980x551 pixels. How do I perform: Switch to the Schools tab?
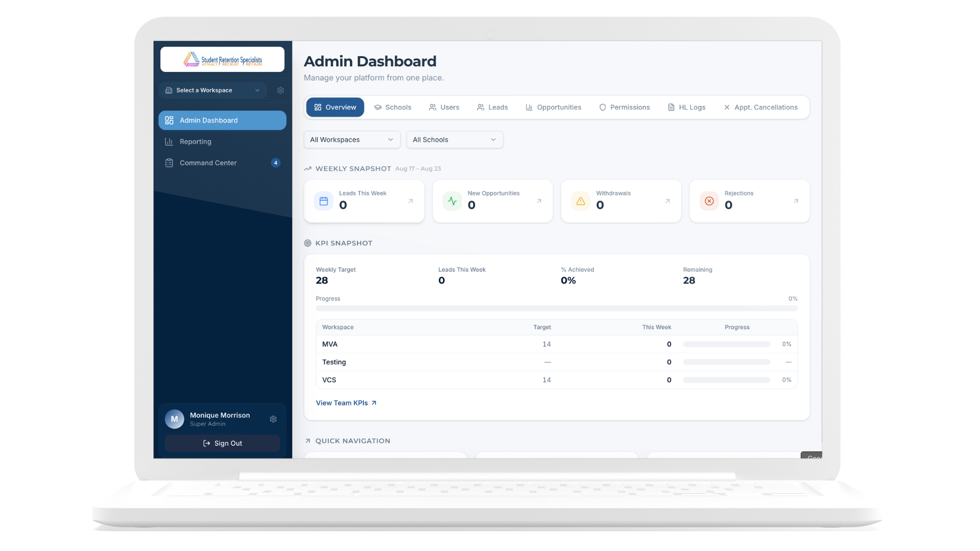[393, 107]
